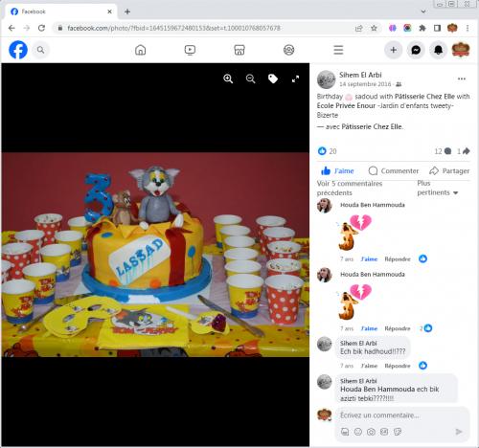Open post options three-dot menu
The height and width of the screenshot is (448, 479).
tap(462, 78)
